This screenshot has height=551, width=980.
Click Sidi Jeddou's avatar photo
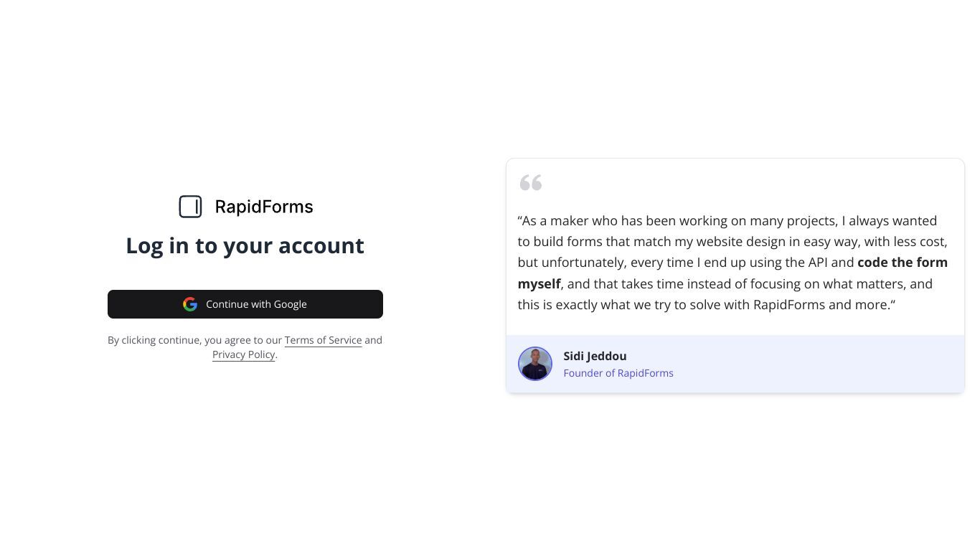point(535,364)
